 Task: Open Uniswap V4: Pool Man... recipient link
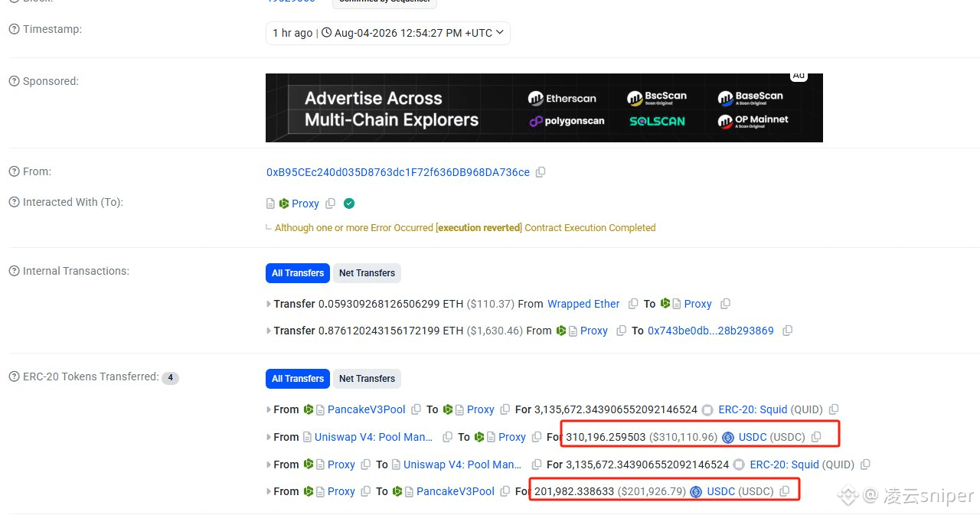[462, 464]
